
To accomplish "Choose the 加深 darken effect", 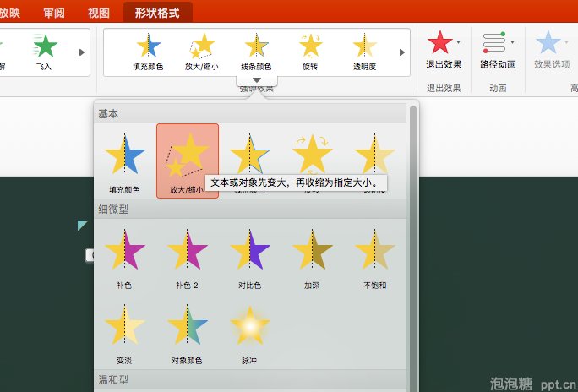I will [x=312, y=256].
